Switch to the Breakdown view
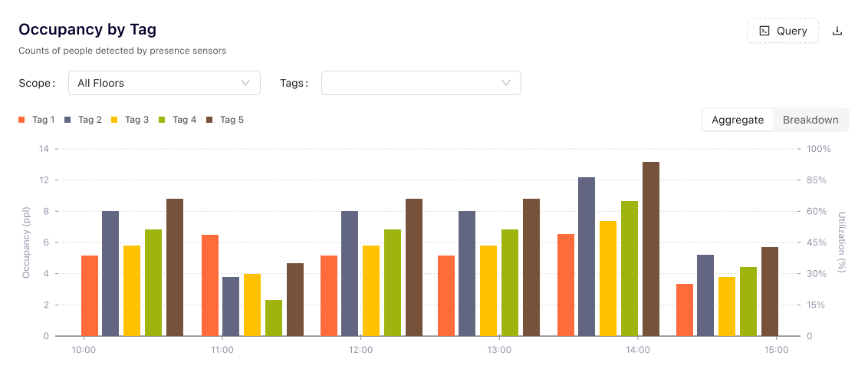The image size is (868, 376). 810,120
